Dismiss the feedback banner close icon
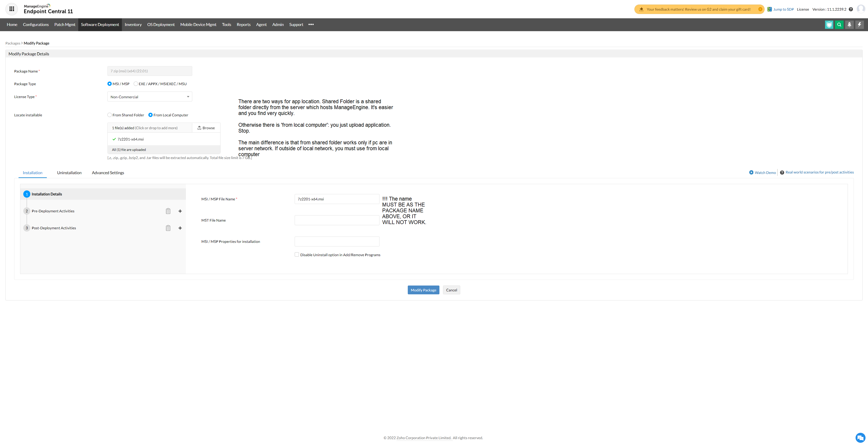This screenshot has width=868, height=445. 760,9
